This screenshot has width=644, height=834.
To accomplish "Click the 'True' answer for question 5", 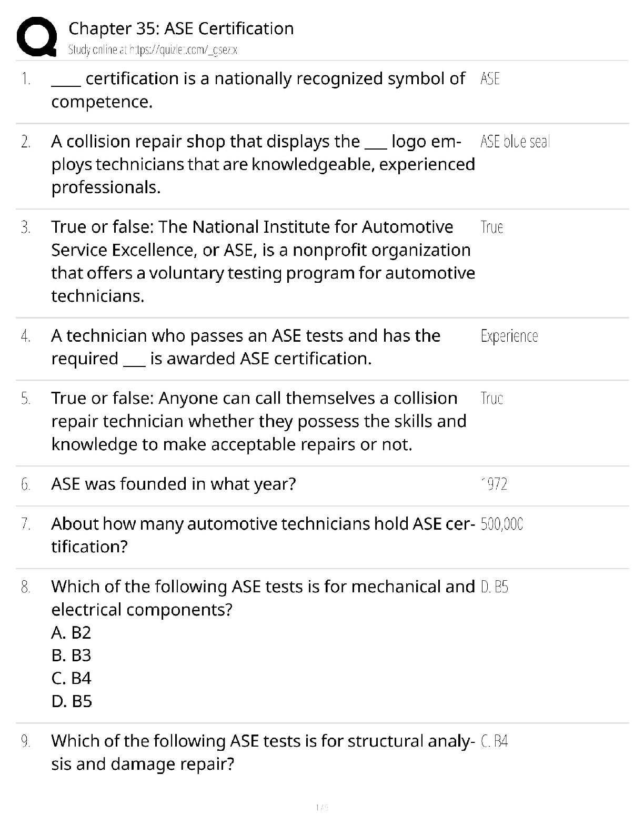I will [491, 398].
